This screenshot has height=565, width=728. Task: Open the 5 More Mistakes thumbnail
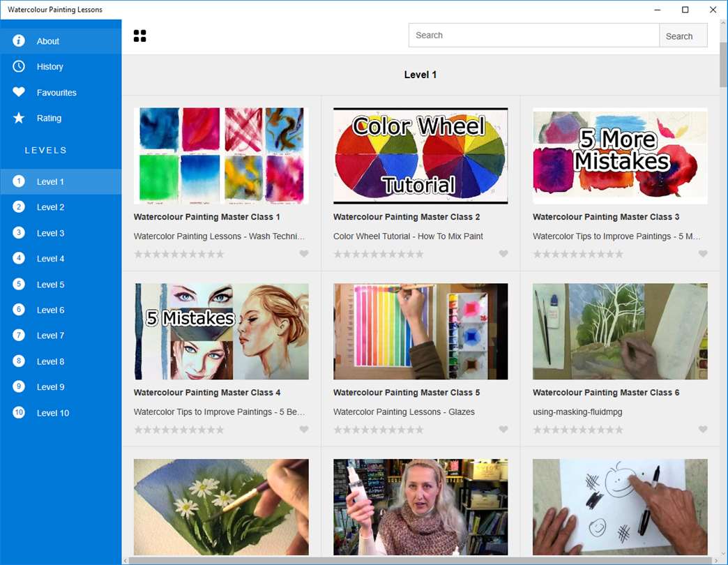[621, 156]
